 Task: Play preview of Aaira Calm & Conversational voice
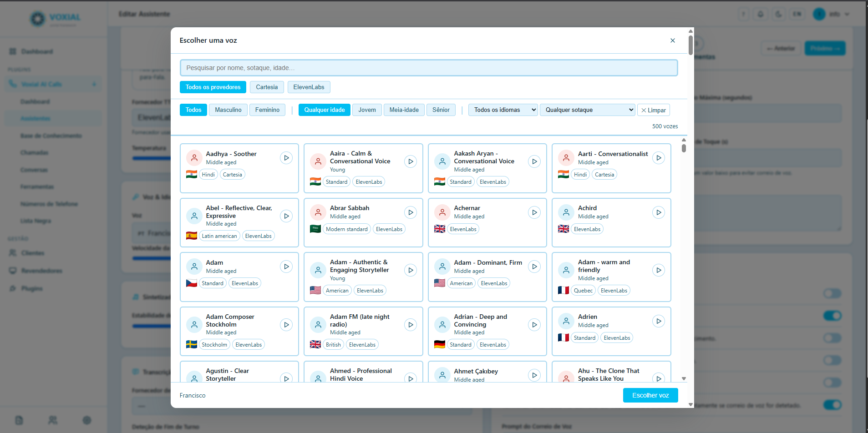point(411,161)
